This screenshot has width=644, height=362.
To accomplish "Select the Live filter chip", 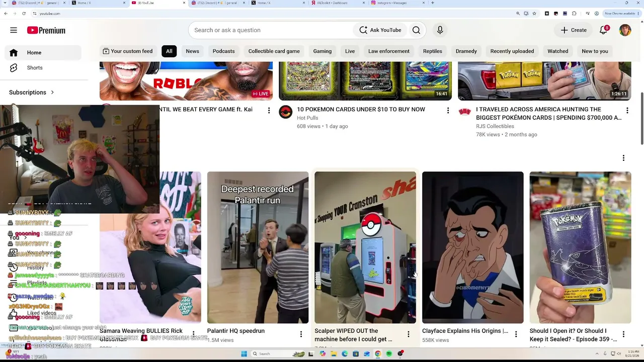I will (x=350, y=51).
